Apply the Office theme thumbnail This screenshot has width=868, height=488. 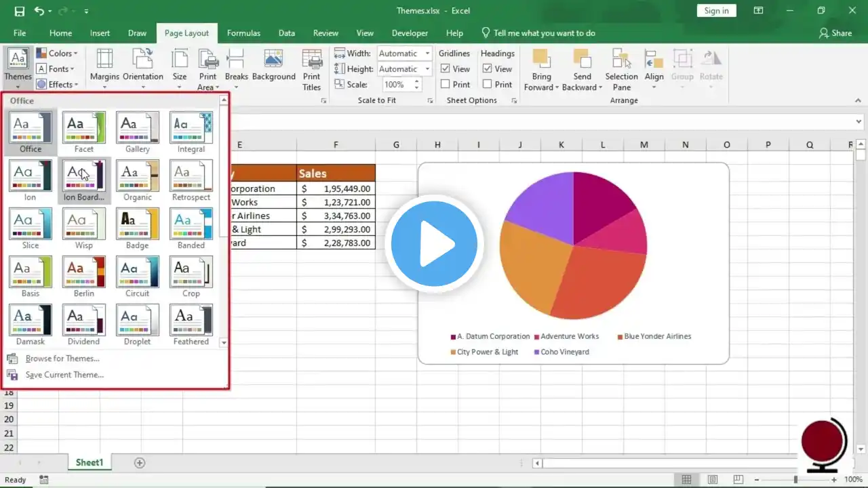[x=31, y=132]
